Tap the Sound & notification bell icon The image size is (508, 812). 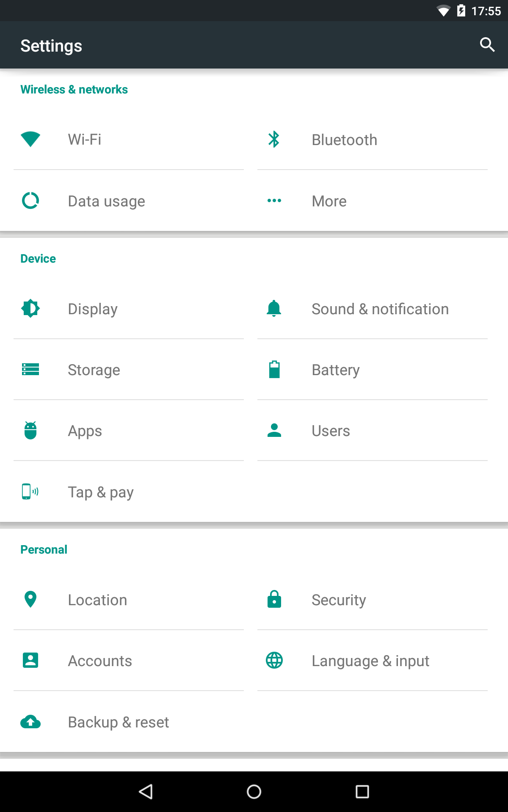coord(274,308)
